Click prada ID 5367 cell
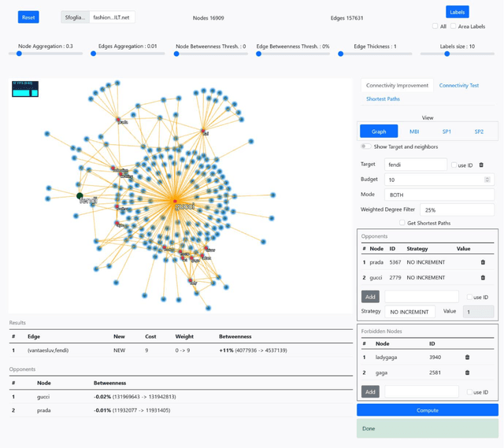Image resolution: width=504 pixels, height=448 pixels. point(395,262)
